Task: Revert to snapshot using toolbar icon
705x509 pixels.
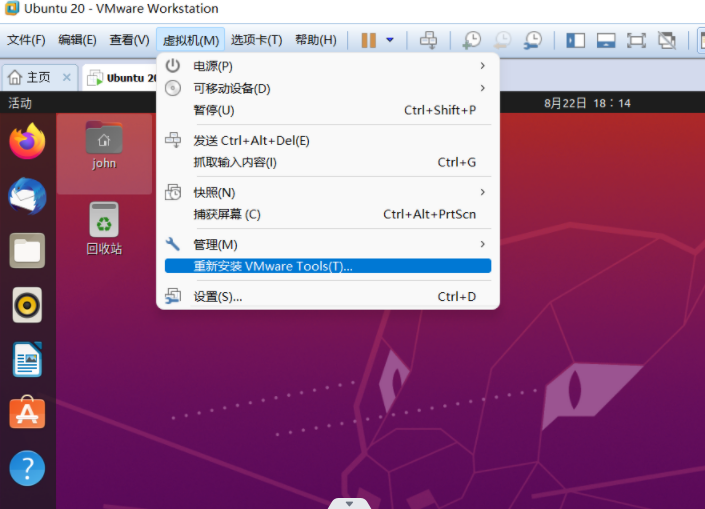Action: coord(502,40)
